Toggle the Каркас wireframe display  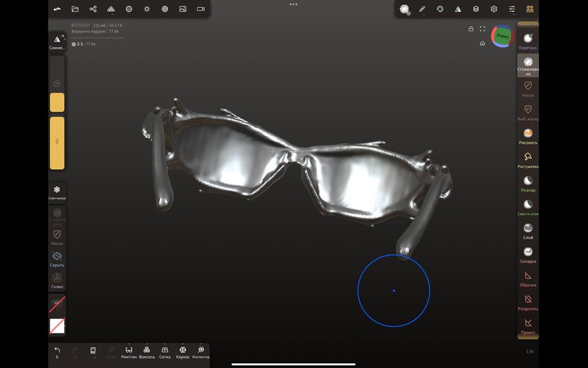click(183, 352)
